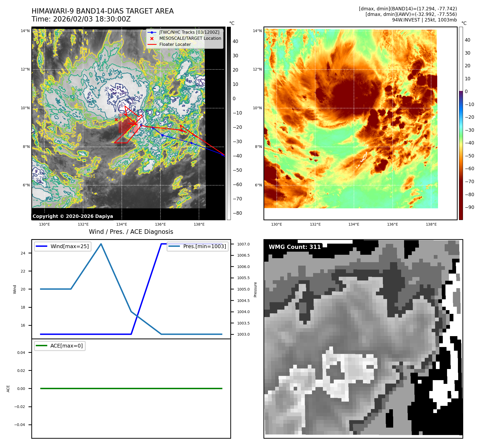The height and width of the screenshot is (448, 481).
Task: Click the Wind[max=25] legend label
Action: 70,246
